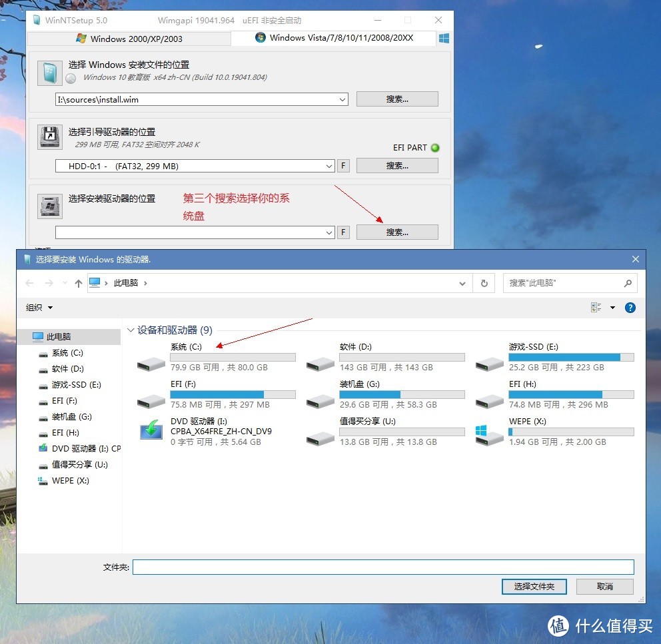Click Search button for install.wim location

tap(397, 99)
